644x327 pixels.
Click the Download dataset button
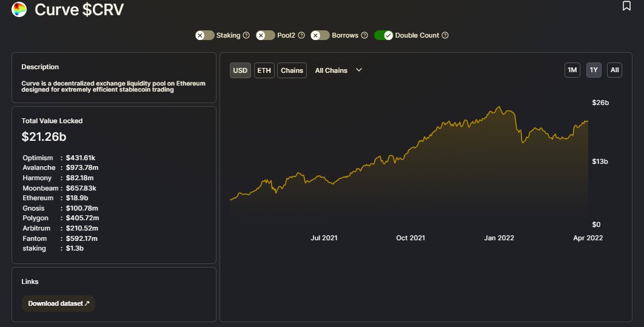[58, 303]
